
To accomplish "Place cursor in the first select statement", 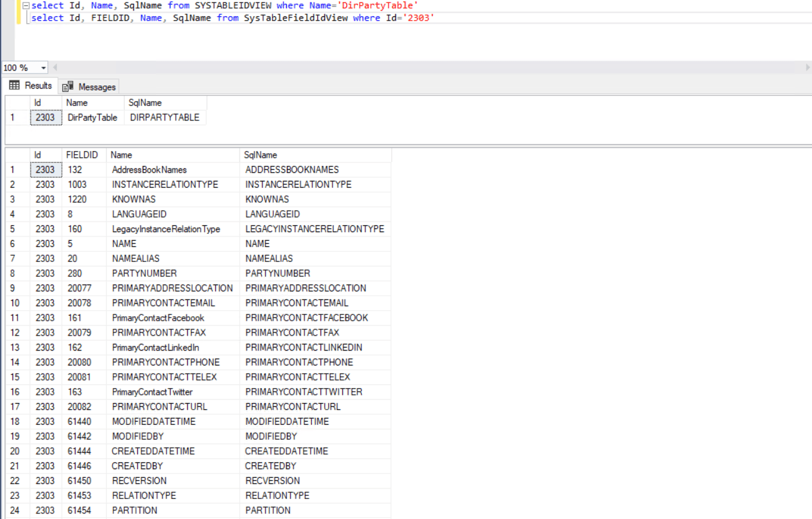I will coord(156,6).
